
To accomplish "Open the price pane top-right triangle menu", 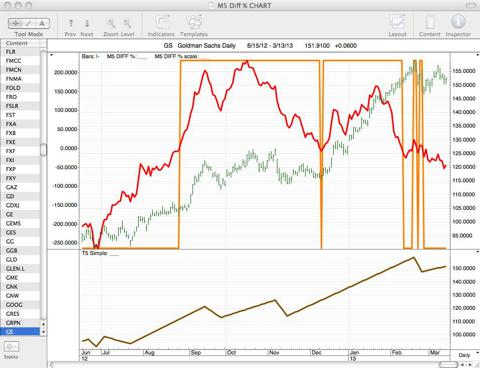I will [478, 55].
